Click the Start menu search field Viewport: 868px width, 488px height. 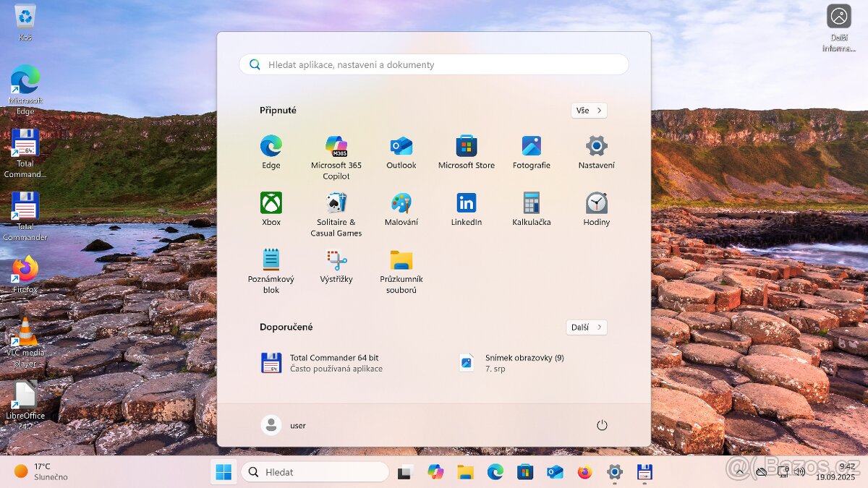pos(434,64)
